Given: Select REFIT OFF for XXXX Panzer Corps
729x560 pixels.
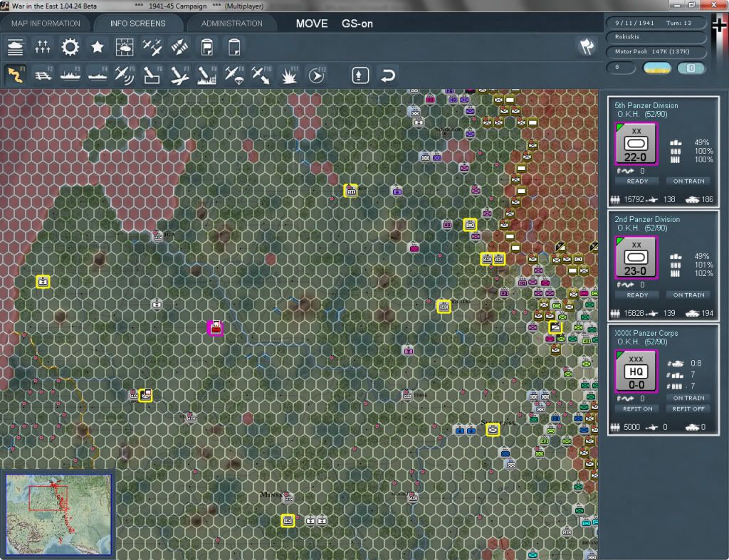Looking at the screenshot, I should pyautogui.click(x=688, y=409).
